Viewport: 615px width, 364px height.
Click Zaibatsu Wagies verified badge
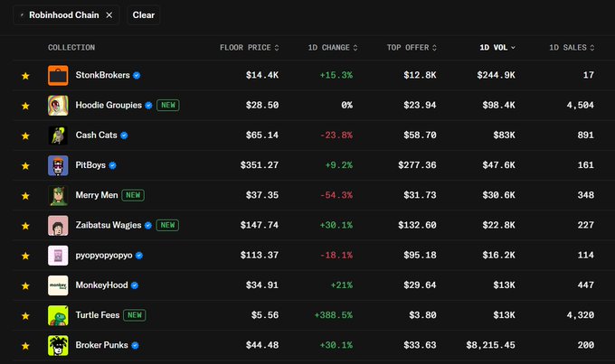147,225
